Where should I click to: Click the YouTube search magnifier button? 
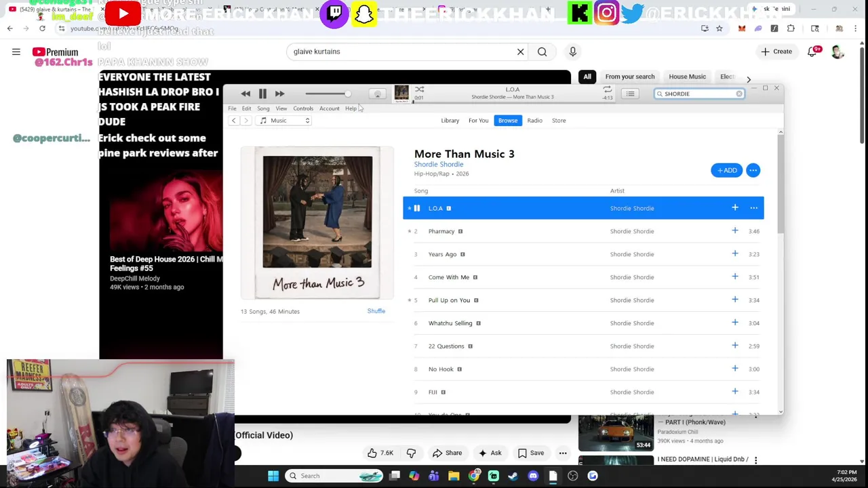[x=542, y=52]
